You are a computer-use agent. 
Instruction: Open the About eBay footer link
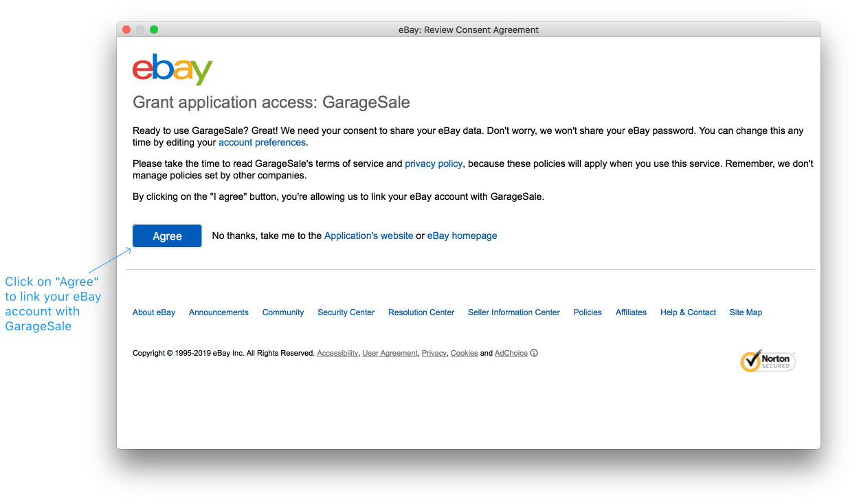tap(154, 312)
